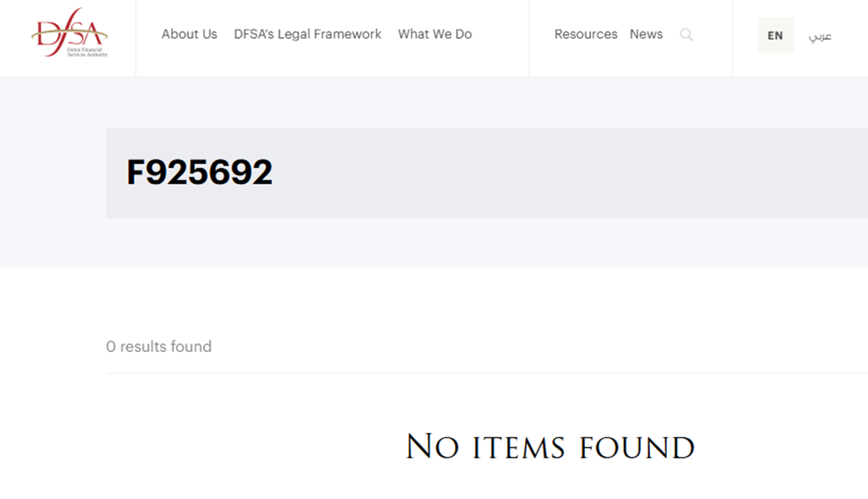Click the divider line below results count
Screen dimensions: 868x499
(487, 373)
